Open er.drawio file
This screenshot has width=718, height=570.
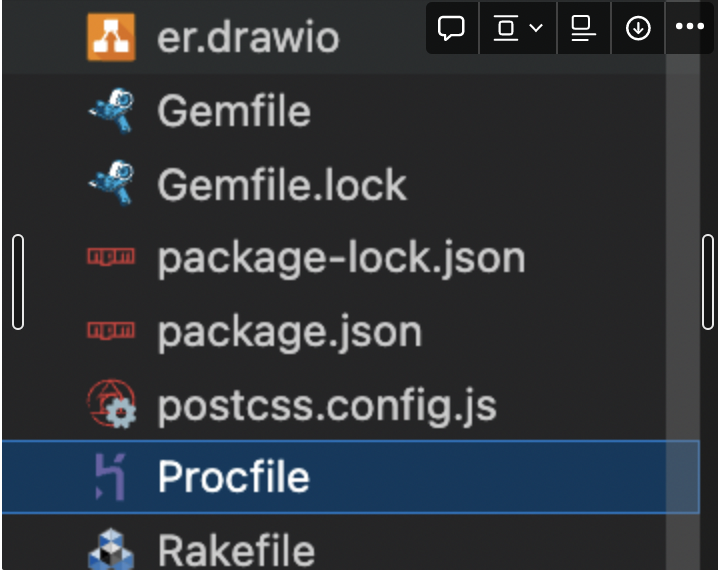click(x=248, y=37)
